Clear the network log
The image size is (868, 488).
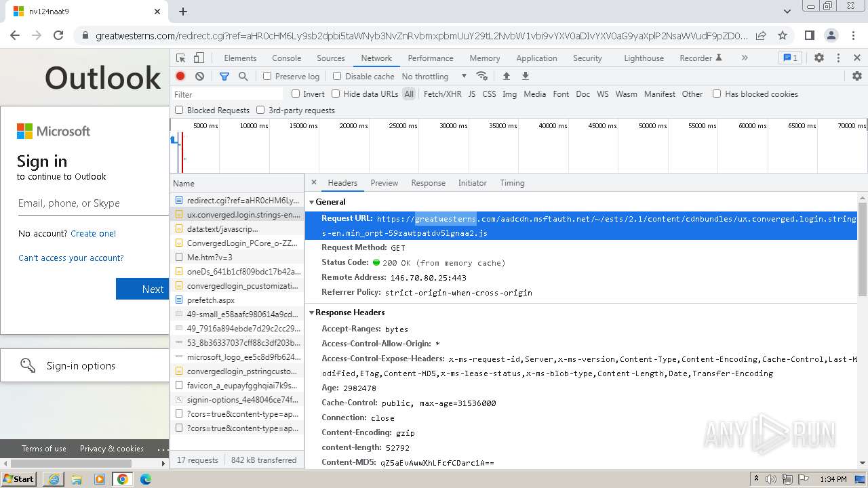(199, 77)
